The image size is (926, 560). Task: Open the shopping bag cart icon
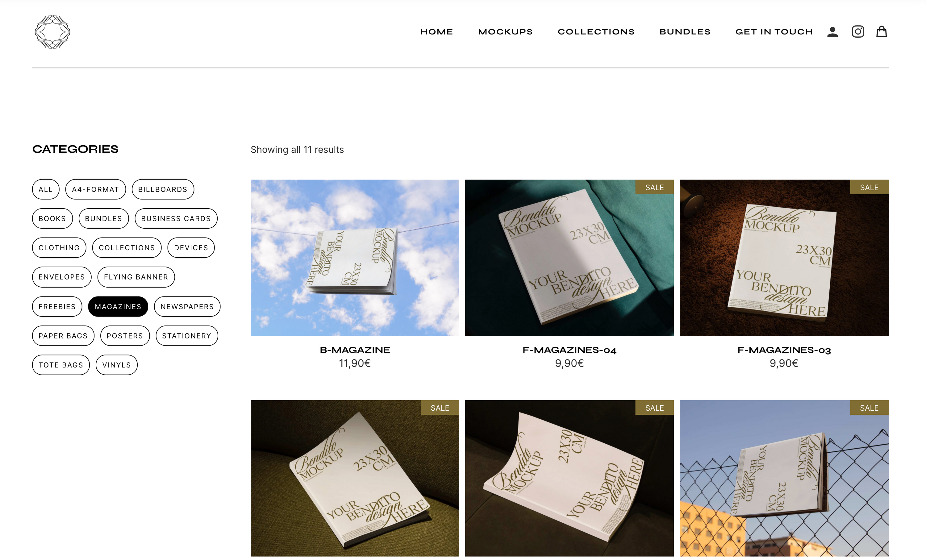(x=881, y=31)
